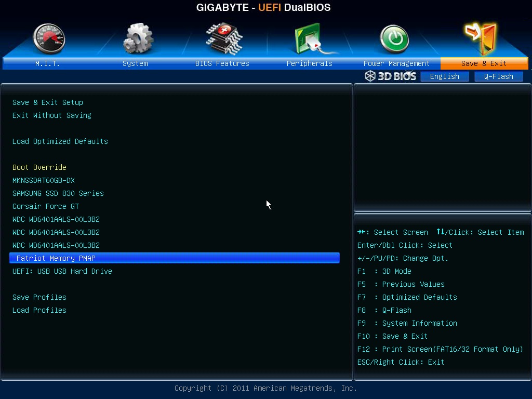Open the Power Management tab
The image size is (532, 399).
point(396,63)
